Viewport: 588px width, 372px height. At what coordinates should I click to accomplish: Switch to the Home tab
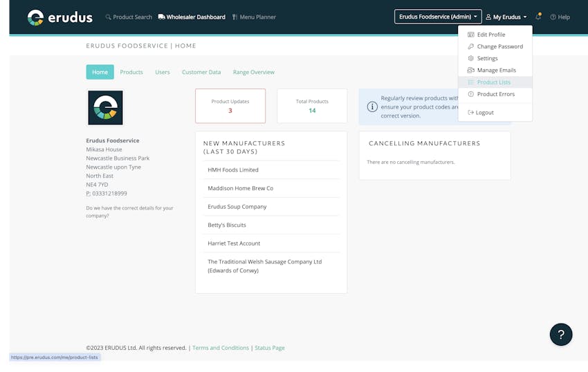coord(100,72)
